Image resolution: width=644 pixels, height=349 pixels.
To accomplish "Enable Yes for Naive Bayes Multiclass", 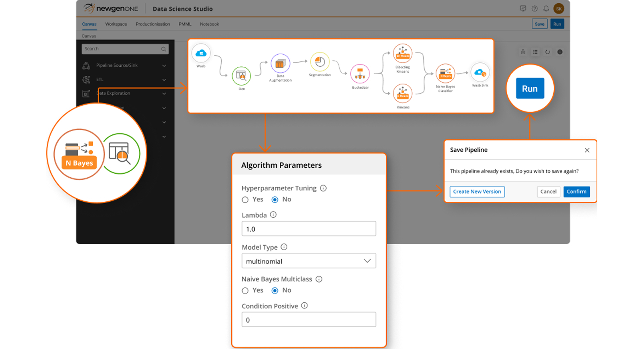I will (x=245, y=290).
